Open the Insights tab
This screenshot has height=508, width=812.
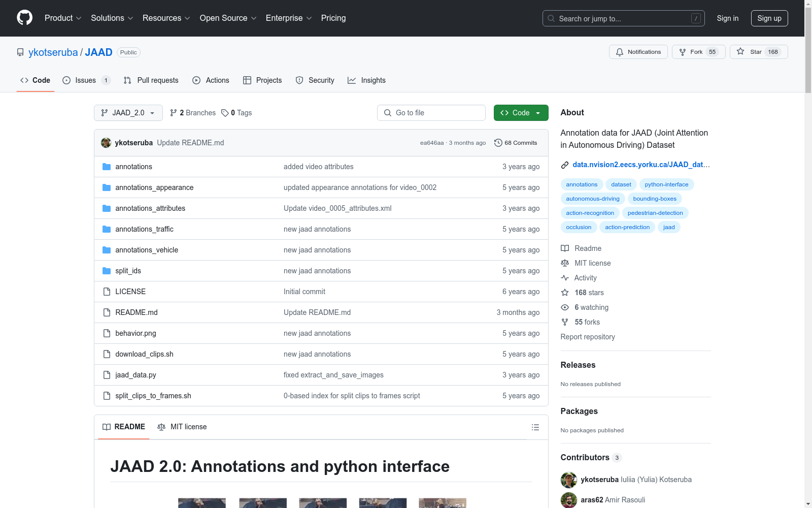pyautogui.click(x=366, y=80)
